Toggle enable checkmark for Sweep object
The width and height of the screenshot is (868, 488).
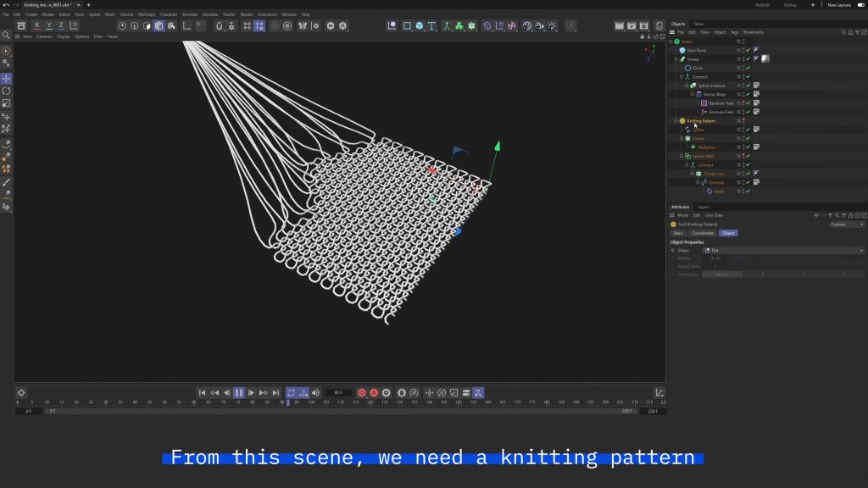click(748, 59)
